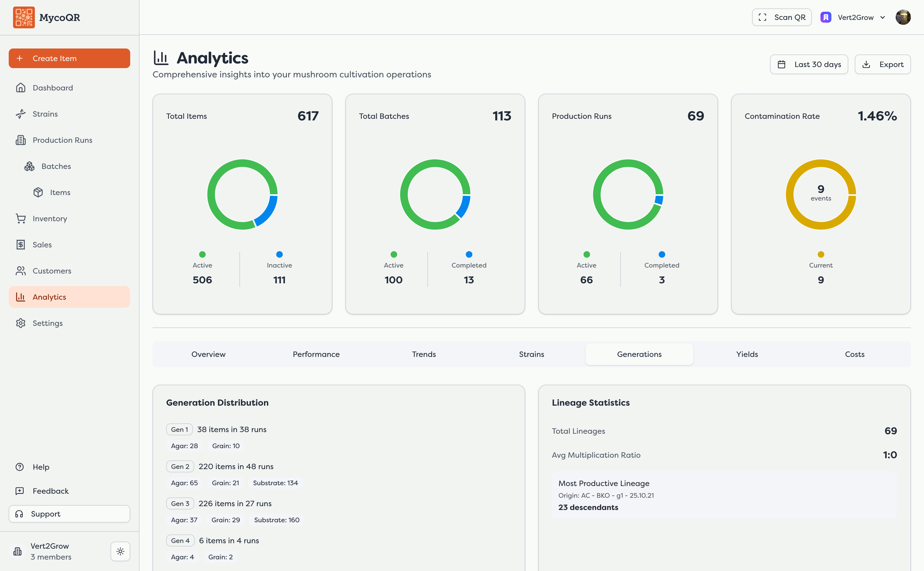Image resolution: width=924 pixels, height=571 pixels.
Task: Click the Items box icon
Action: (38, 193)
